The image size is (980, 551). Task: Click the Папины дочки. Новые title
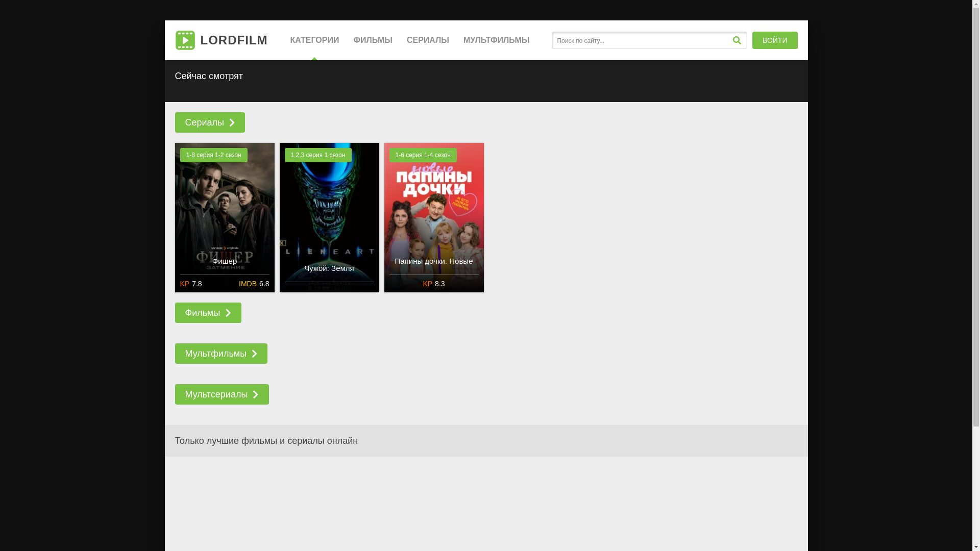click(434, 261)
